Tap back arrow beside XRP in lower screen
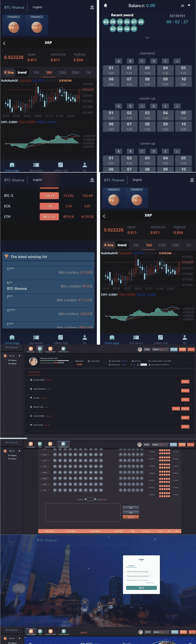 104,216
